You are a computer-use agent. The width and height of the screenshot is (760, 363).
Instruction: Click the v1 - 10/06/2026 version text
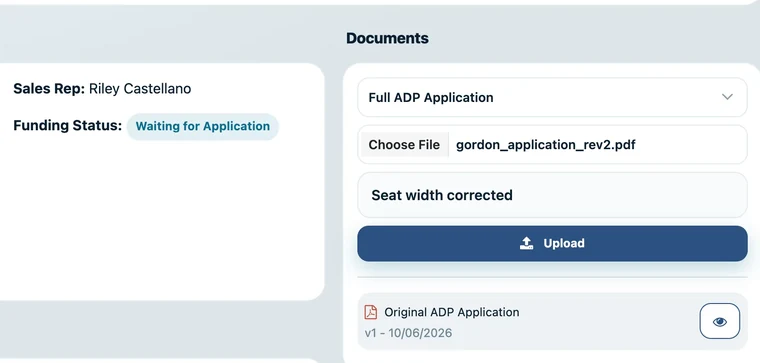[408, 333]
